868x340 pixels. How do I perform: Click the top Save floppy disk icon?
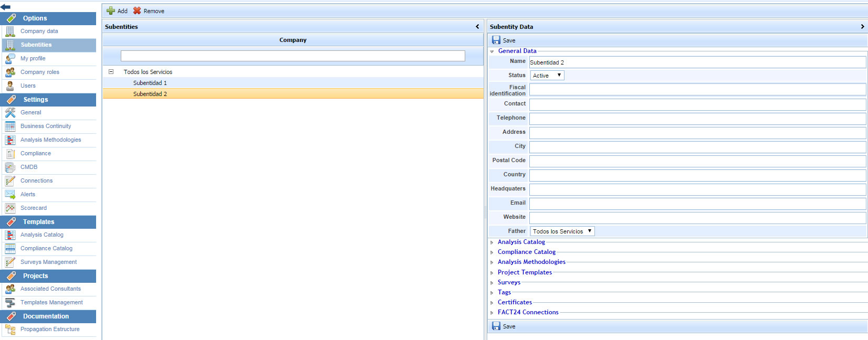[496, 40]
